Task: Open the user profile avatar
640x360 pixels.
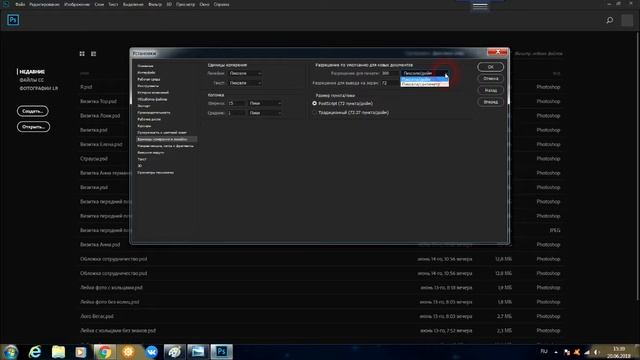Action: (x=627, y=20)
